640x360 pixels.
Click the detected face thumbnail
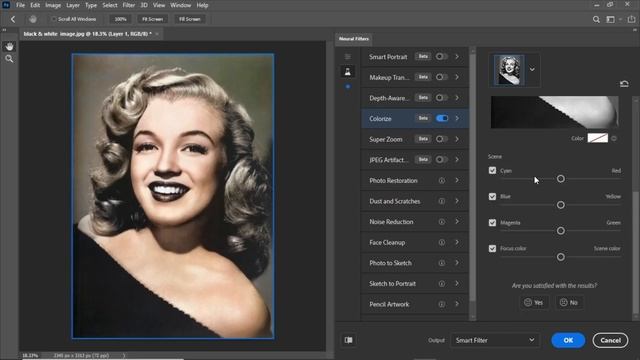pyautogui.click(x=509, y=70)
